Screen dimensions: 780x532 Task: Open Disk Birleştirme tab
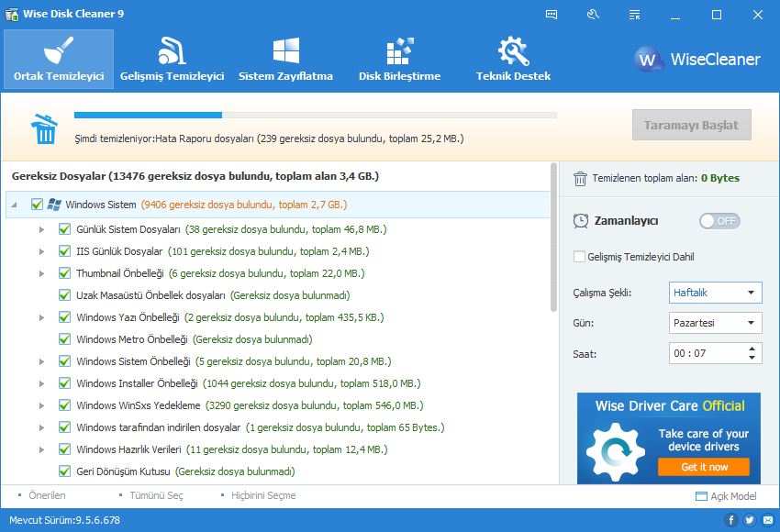click(399, 60)
